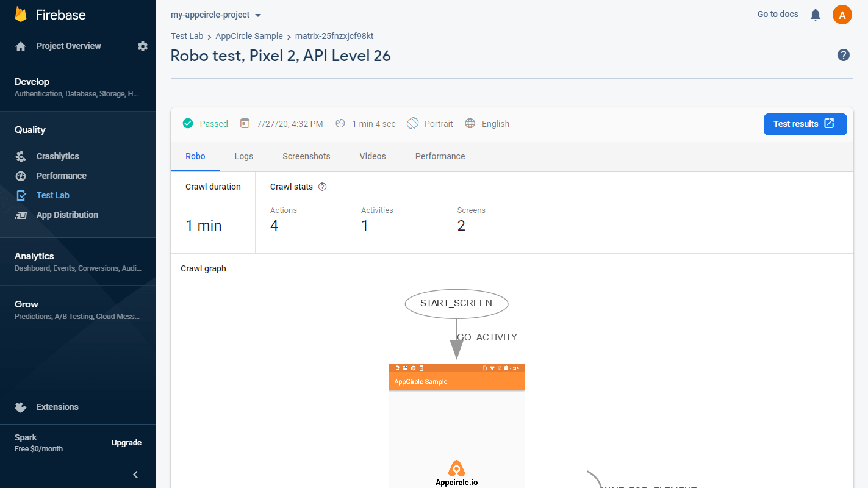Expand the Quality section header
This screenshot has width=868, height=488.
30,130
